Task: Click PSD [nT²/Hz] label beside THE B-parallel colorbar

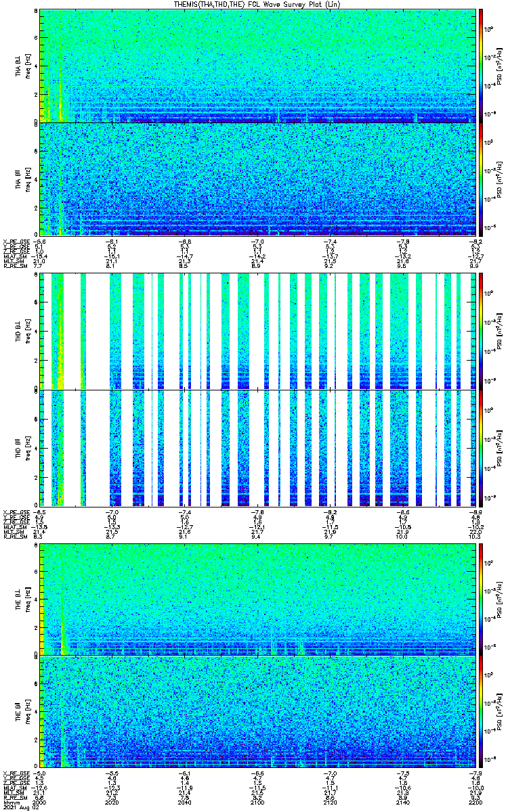Action: 500,712
